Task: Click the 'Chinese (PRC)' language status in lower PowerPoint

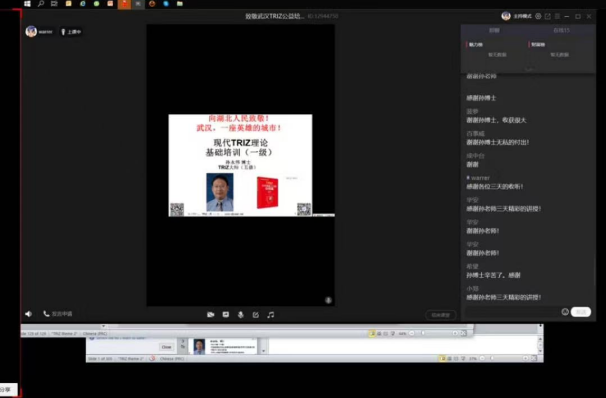Action: pyautogui.click(x=172, y=359)
